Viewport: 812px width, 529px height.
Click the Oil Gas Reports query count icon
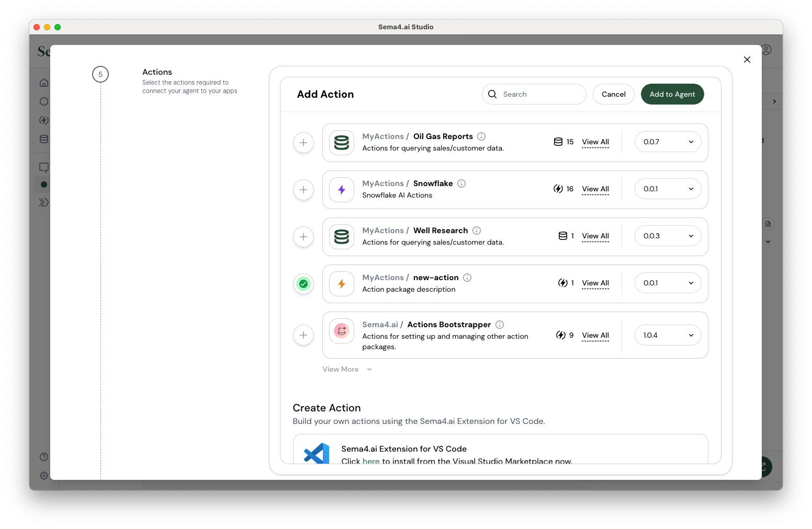558,142
